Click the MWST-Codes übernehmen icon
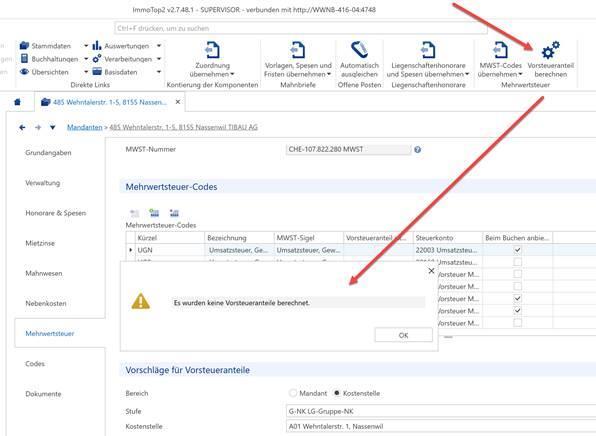 tap(500, 50)
